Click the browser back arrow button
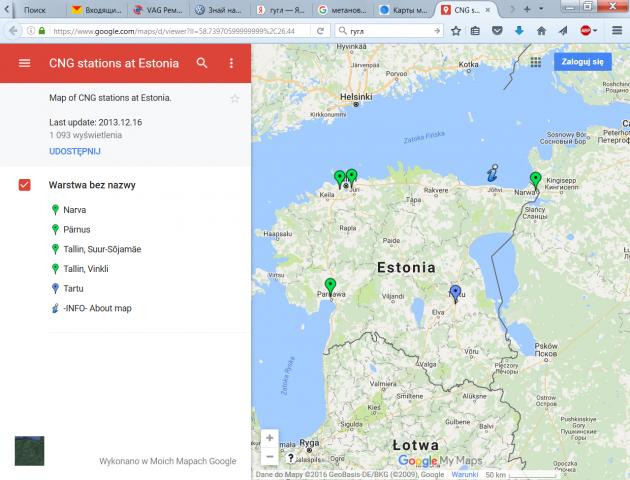The width and height of the screenshot is (630, 480). coord(12,31)
